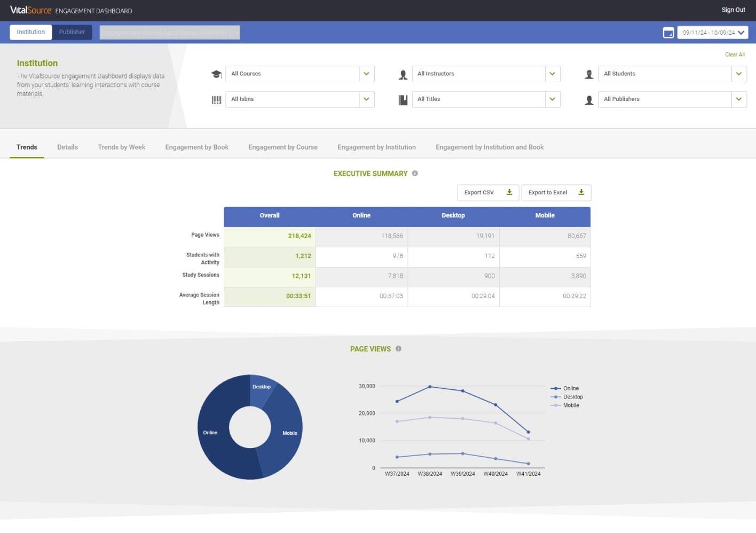The width and height of the screenshot is (756, 533).
Task: Click the Mobile legend marker
Action: [x=555, y=405]
